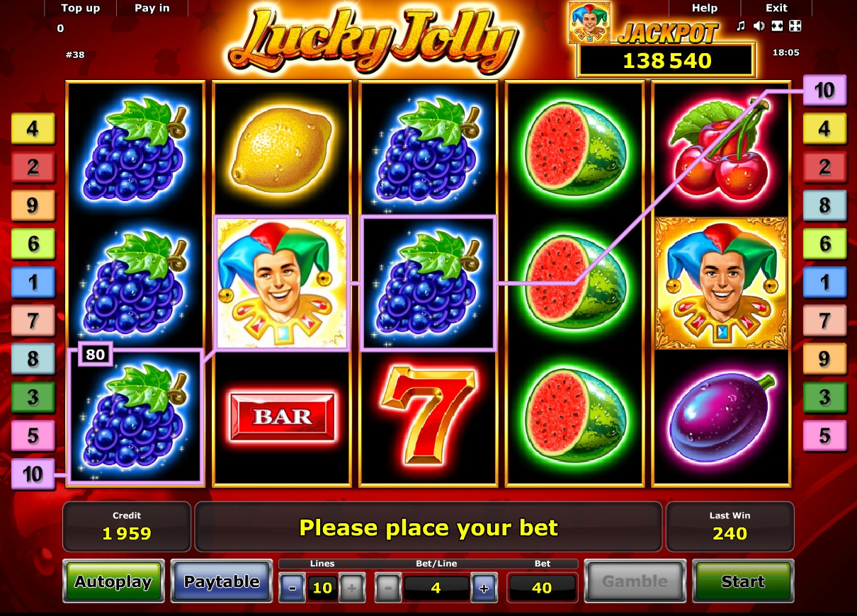Open the Paytable
This screenshot has width=857, height=616.
(x=222, y=581)
